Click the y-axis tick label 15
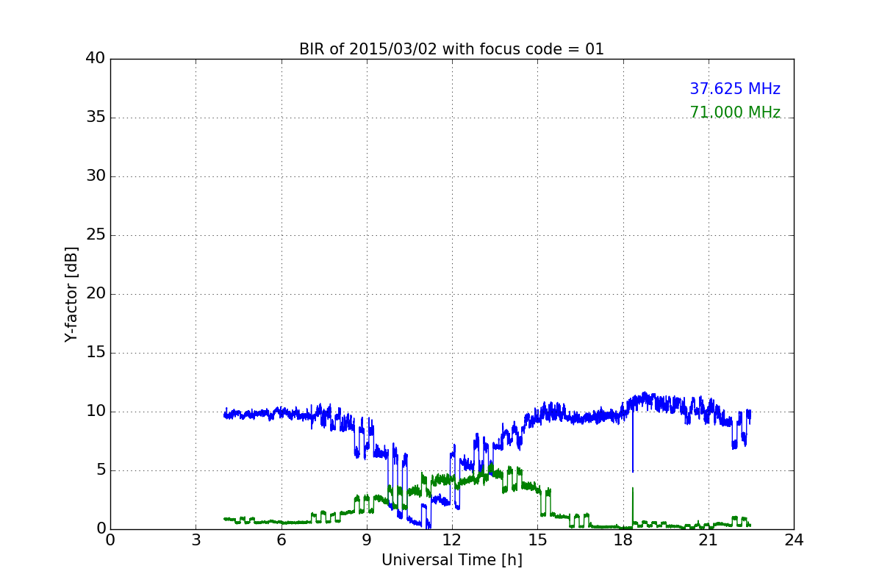Image resolution: width=882 pixels, height=588 pixels. [95, 353]
